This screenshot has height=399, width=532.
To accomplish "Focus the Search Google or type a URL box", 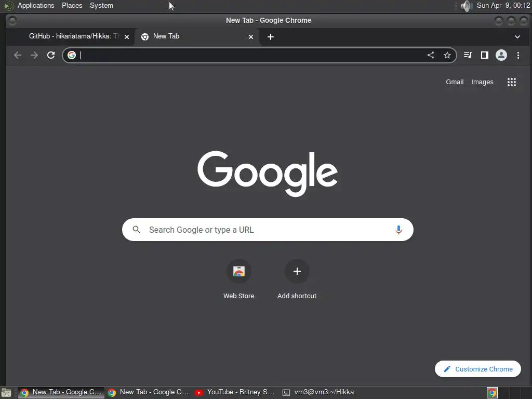I will (268, 230).
